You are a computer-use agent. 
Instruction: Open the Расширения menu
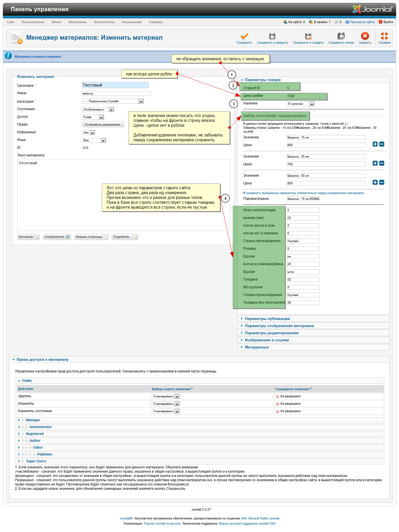point(131,22)
